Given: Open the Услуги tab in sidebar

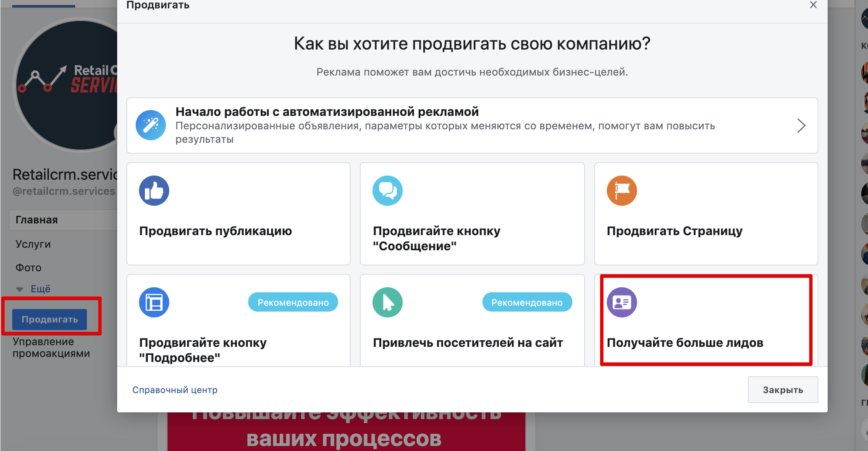Looking at the screenshot, I should pyautogui.click(x=33, y=244).
